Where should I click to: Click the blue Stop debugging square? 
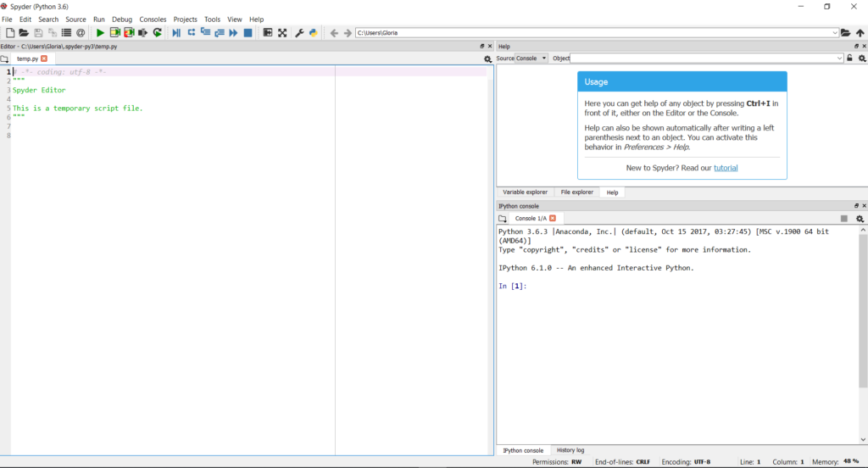248,33
